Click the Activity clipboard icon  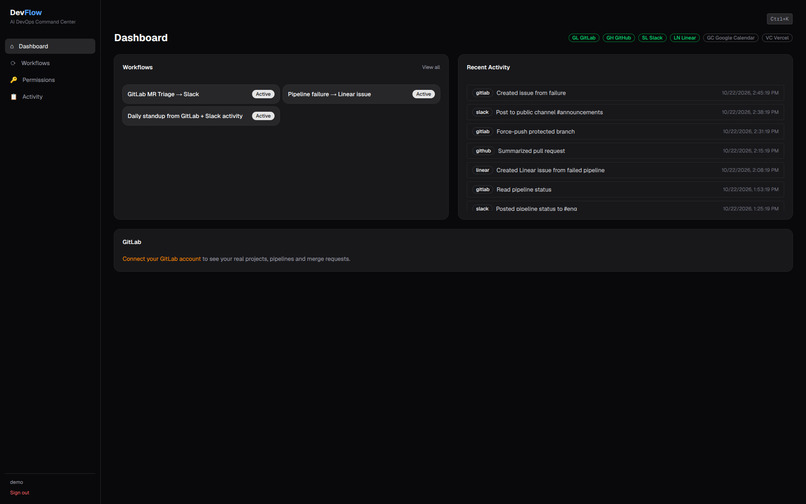pyautogui.click(x=14, y=97)
